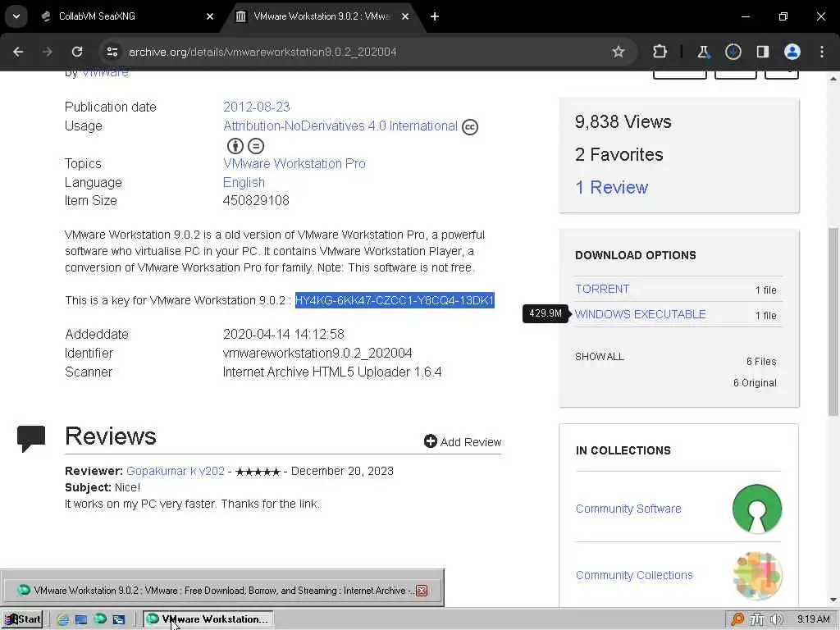Open the tab search dropdown chevron
Image resolution: width=840 pixels, height=630 pixels.
pos(16,16)
